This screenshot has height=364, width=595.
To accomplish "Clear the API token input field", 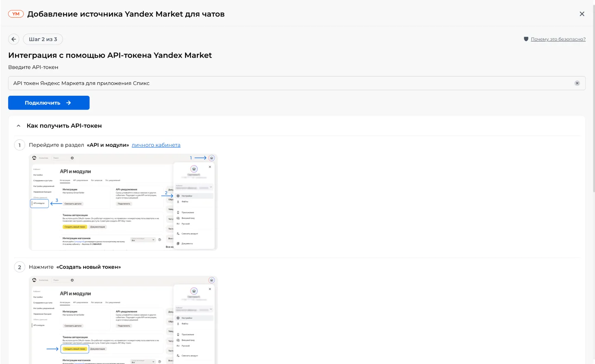I will tap(577, 83).
